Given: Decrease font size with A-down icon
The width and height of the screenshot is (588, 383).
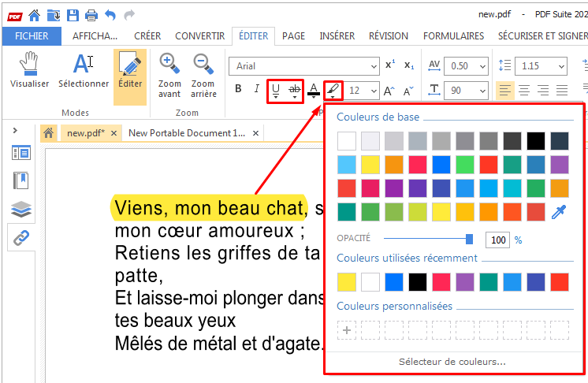Looking at the screenshot, I should click(x=408, y=91).
